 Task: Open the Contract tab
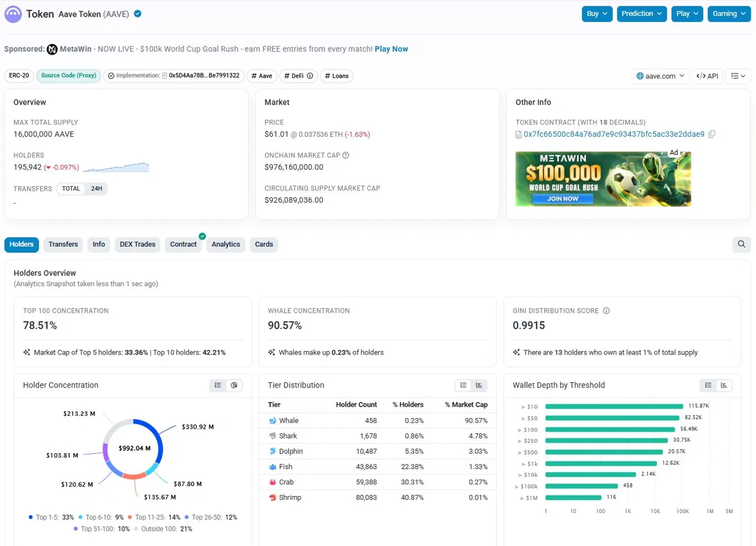click(183, 244)
